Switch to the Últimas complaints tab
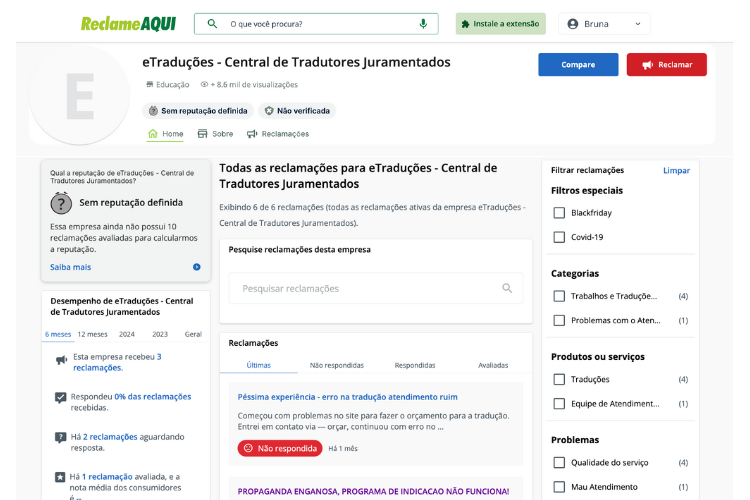750x500 pixels. [259, 365]
